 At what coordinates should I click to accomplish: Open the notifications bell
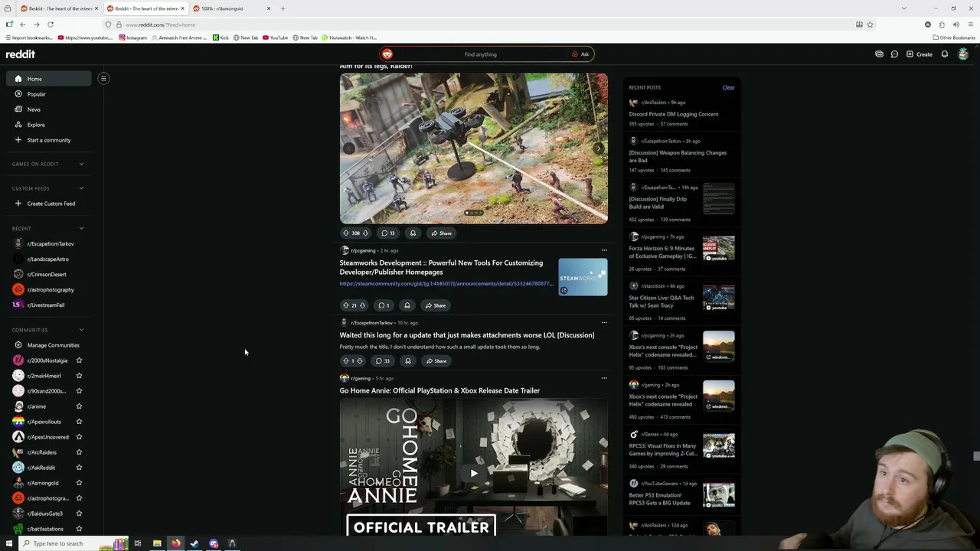945,54
